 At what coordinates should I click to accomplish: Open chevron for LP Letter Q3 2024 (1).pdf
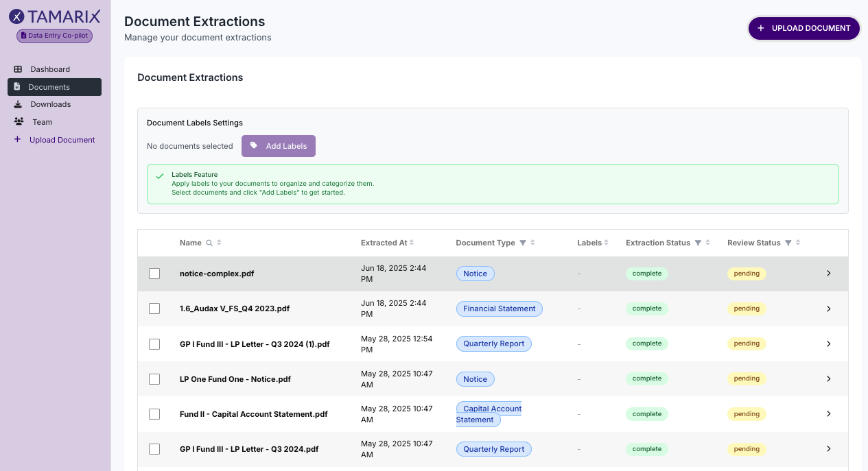click(x=828, y=343)
